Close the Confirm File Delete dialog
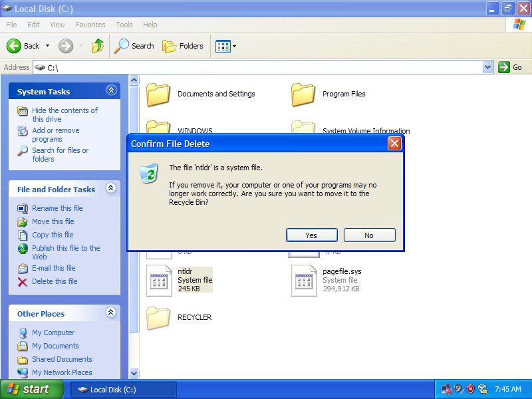Image resolution: width=532 pixels, height=399 pixels. pyautogui.click(x=394, y=144)
